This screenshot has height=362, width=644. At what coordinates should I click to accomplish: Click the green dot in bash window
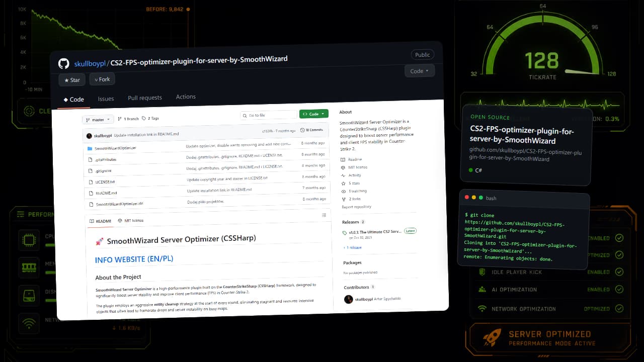tap(481, 198)
